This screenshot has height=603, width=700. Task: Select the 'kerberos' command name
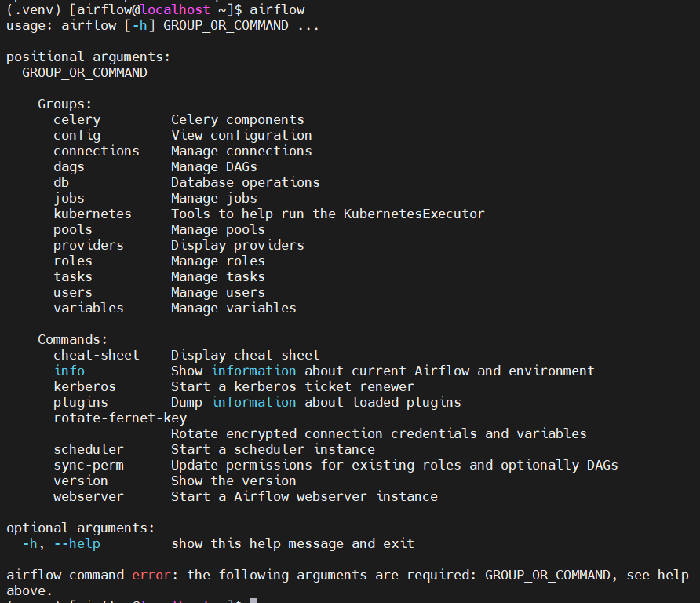click(x=85, y=386)
